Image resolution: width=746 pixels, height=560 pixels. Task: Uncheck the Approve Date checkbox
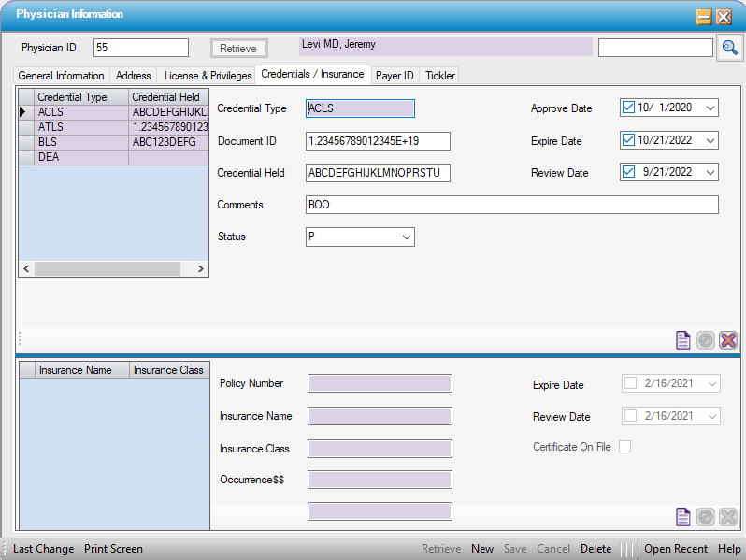[x=628, y=108]
